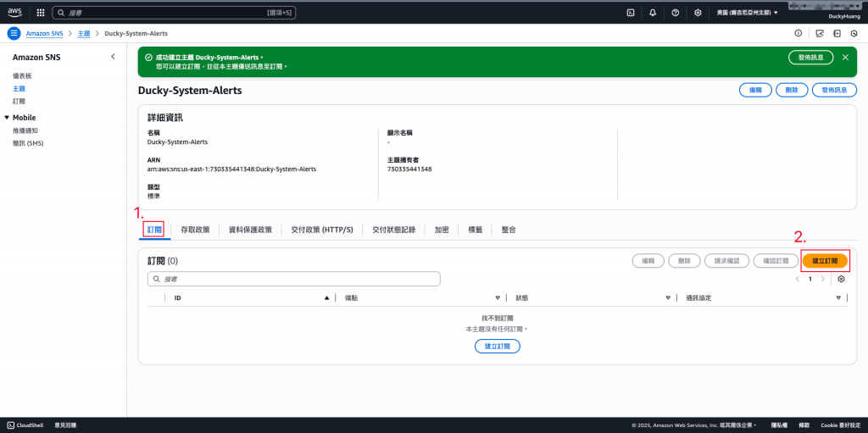This screenshot has width=868, height=433.
Task: Click the 請求確認 button
Action: pos(727,261)
